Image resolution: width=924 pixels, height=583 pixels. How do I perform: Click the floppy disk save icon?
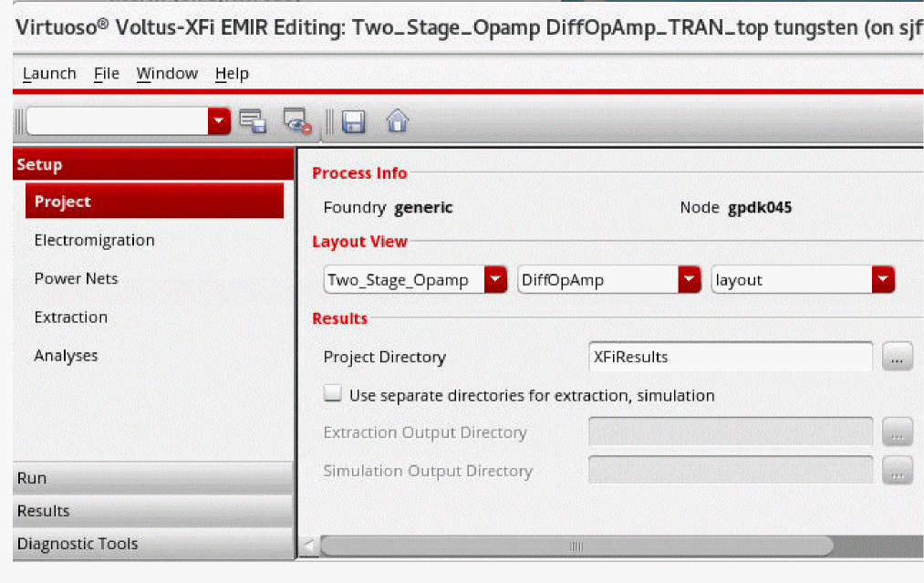(x=354, y=121)
